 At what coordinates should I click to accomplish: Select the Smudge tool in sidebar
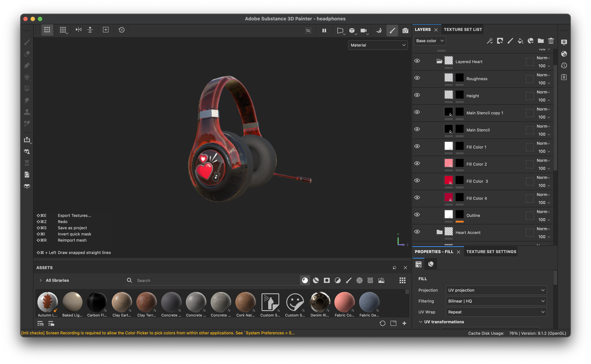[27, 100]
